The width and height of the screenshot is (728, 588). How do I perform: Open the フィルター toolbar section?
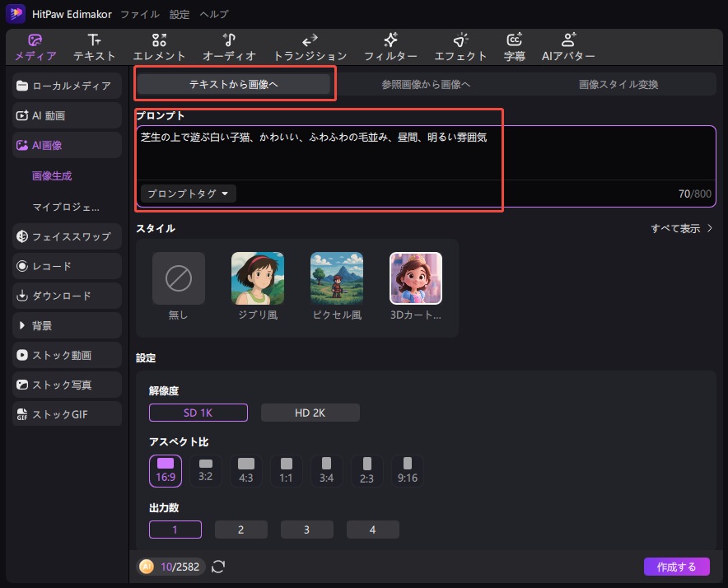coord(390,48)
